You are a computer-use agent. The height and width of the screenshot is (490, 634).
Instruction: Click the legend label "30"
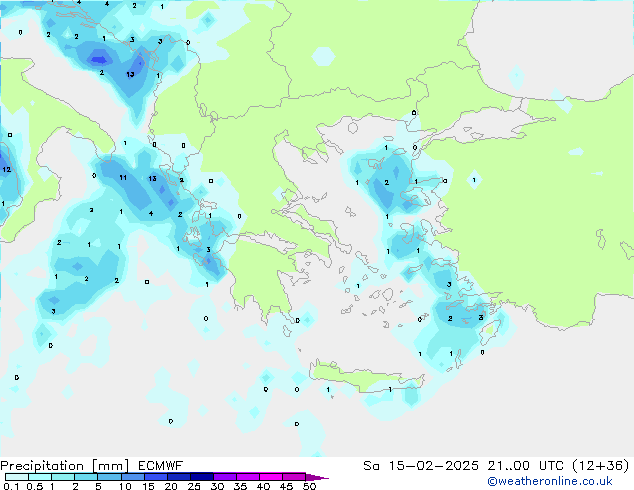pos(217,486)
